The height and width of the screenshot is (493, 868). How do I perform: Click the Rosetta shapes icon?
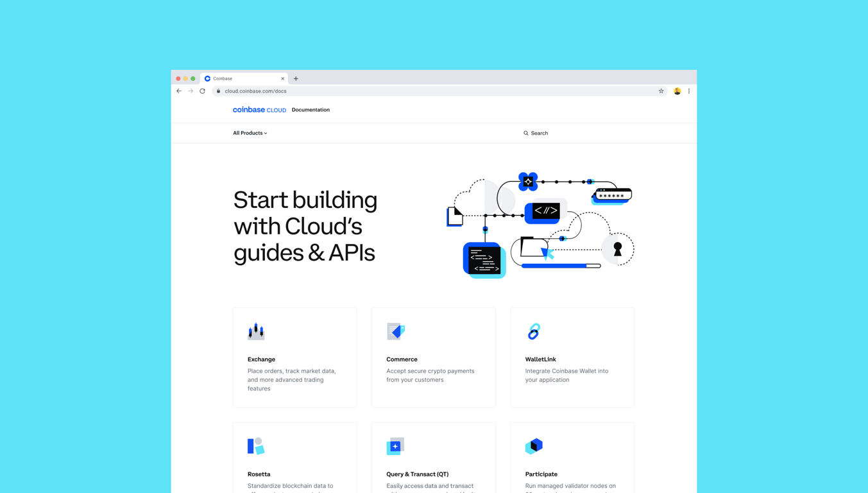[256, 446]
